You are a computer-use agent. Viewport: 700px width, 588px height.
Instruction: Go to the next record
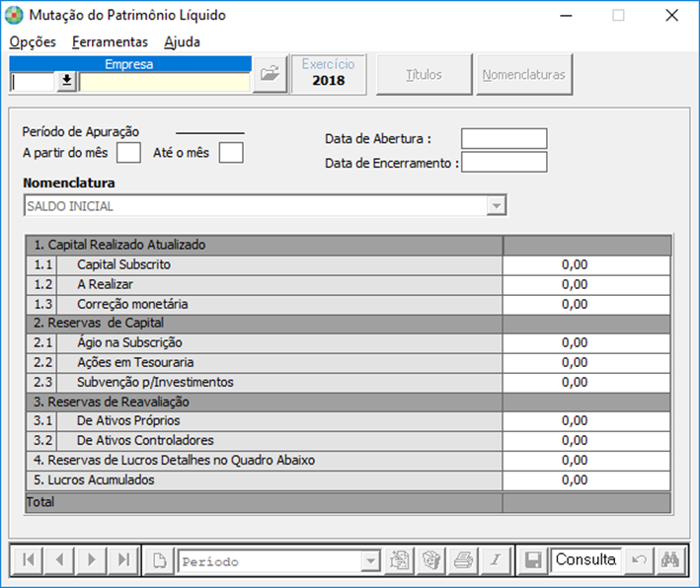tap(92, 559)
